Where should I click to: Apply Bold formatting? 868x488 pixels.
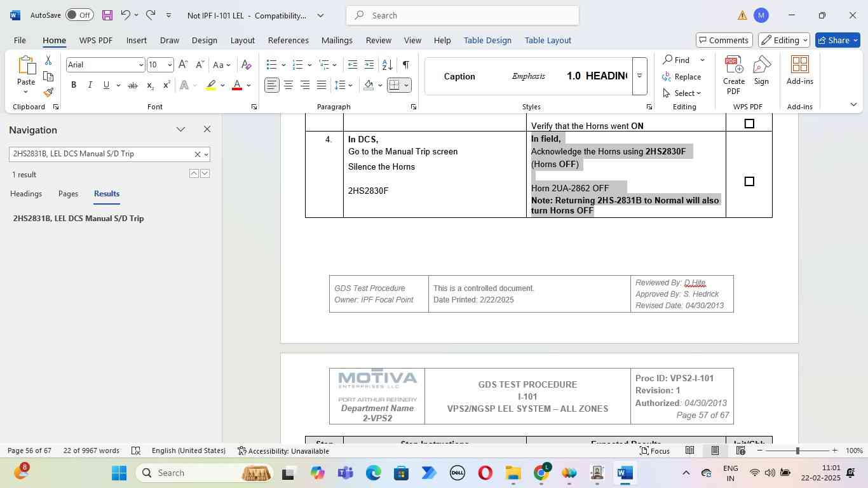(74, 85)
